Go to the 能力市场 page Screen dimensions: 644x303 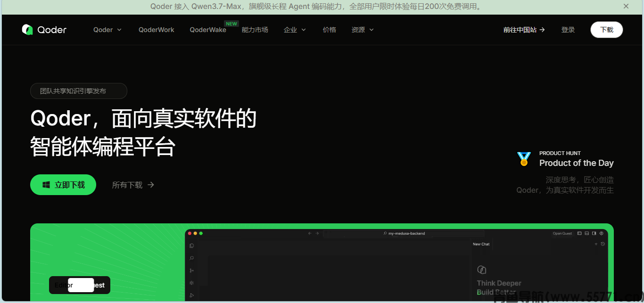[x=255, y=30]
